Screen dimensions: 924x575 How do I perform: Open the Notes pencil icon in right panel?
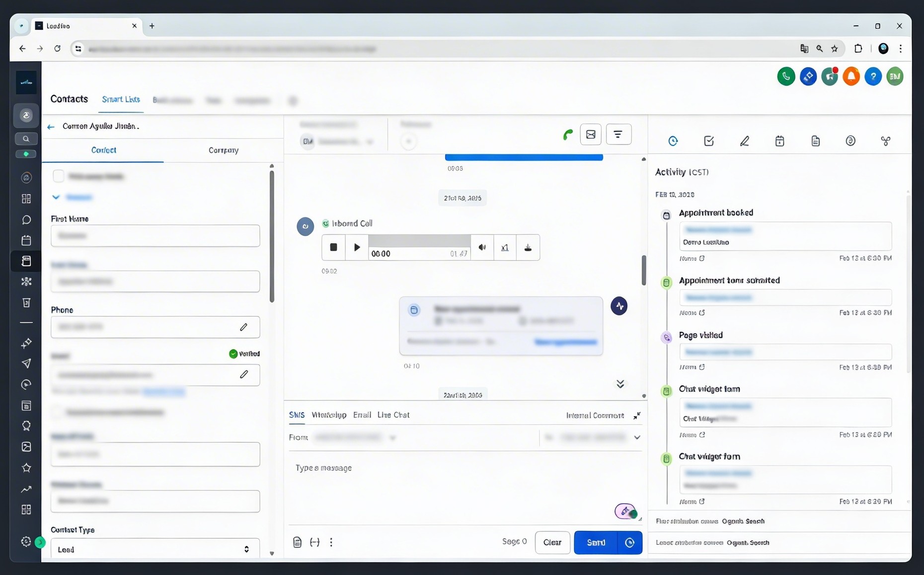tap(744, 141)
